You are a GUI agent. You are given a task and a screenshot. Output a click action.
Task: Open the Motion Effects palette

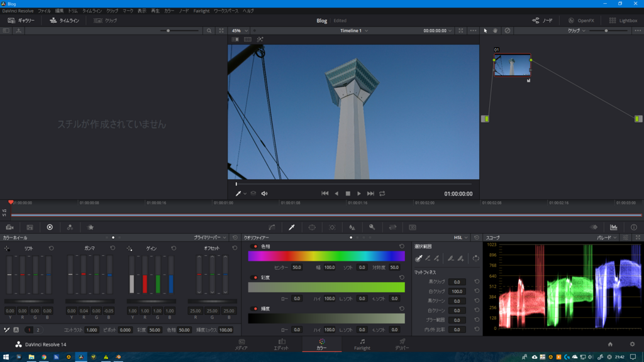click(x=91, y=228)
